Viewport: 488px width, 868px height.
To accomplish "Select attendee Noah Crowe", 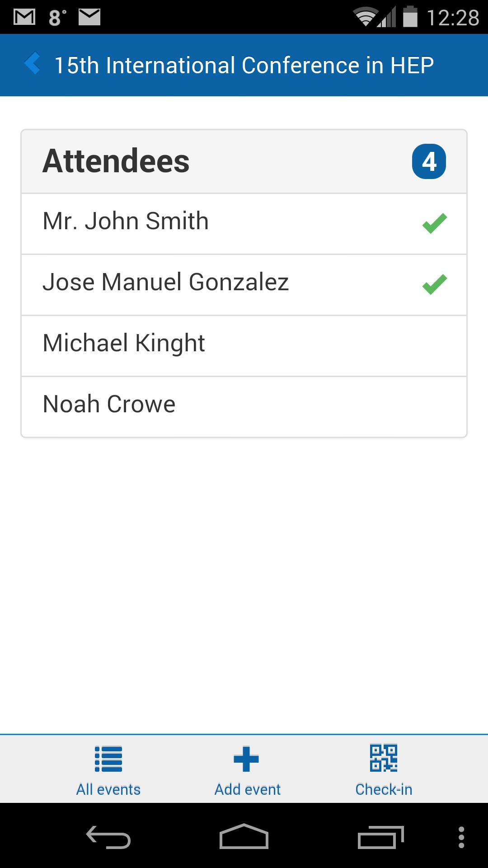I will point(109,404).
